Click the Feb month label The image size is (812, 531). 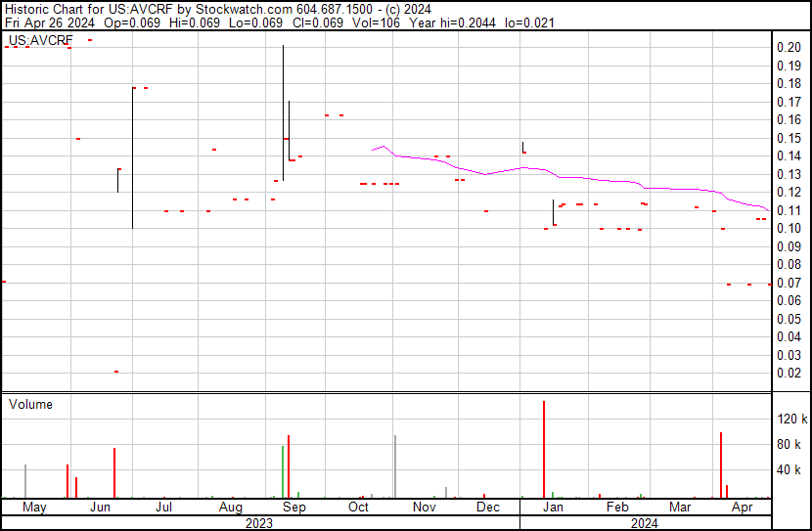(x=617, y=508)
